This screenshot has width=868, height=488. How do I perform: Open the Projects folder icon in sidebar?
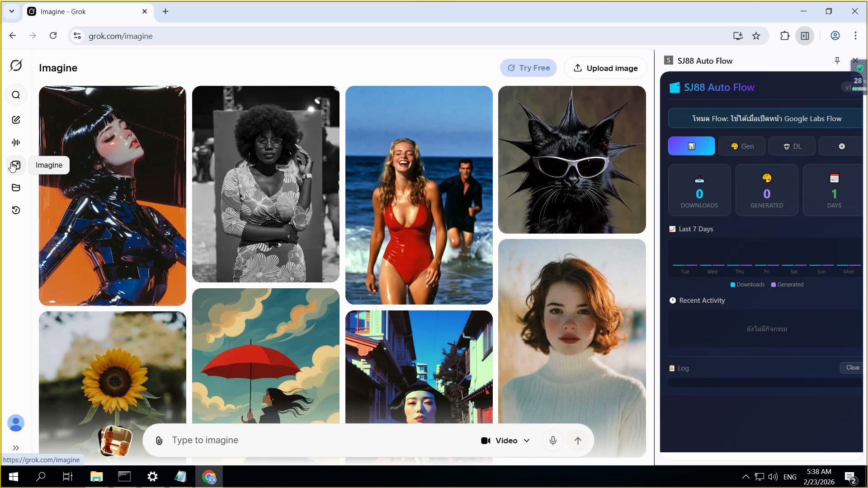pos(16,188)
